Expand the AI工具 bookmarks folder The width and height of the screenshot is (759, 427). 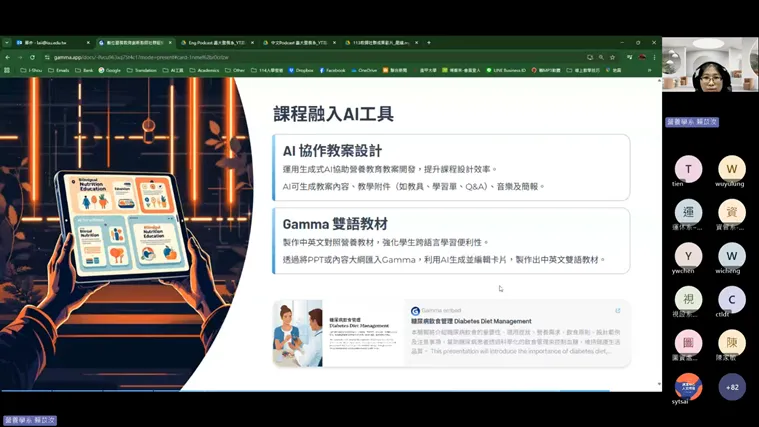175,71
